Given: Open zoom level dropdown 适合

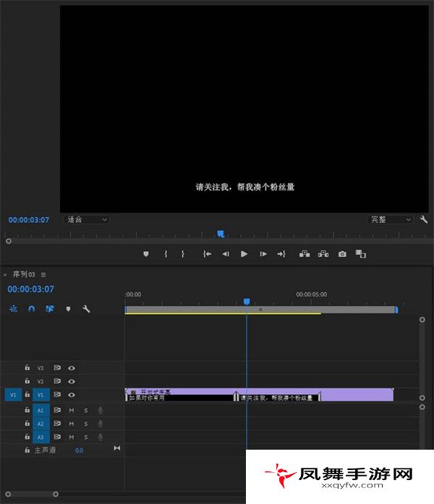Looking at the screenshot, I should click(87, 219).
